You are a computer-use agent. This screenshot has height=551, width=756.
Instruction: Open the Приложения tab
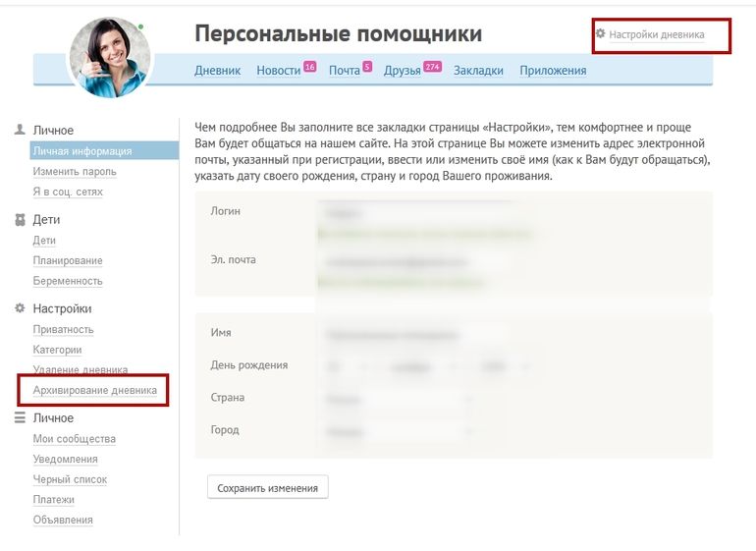point(553,71)
